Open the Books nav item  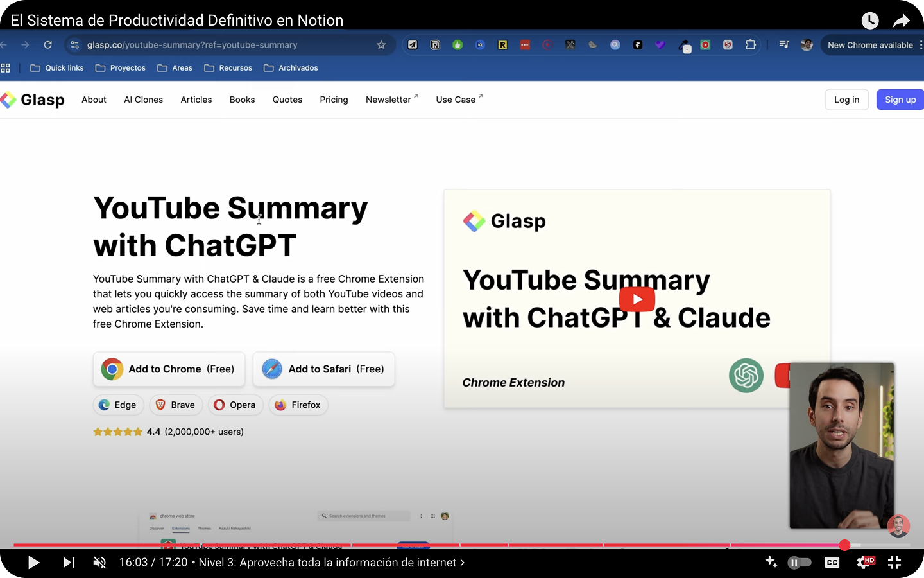point(242,100)
